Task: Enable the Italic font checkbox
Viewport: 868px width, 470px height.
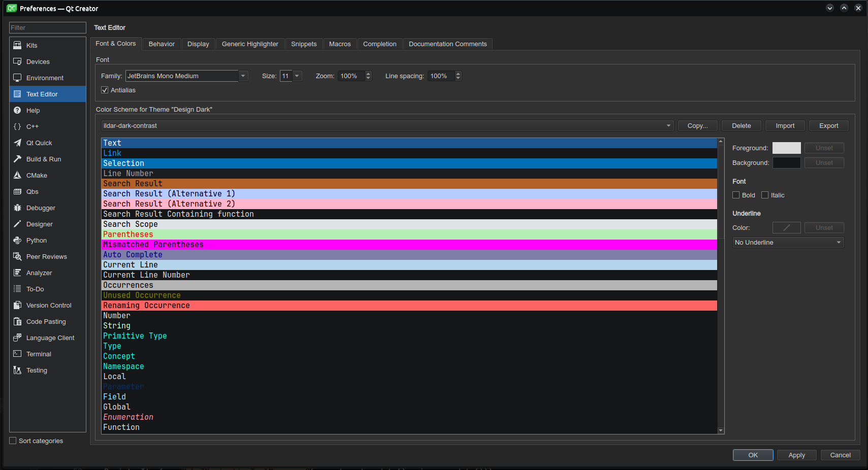Action: click(x=765, y=195)
